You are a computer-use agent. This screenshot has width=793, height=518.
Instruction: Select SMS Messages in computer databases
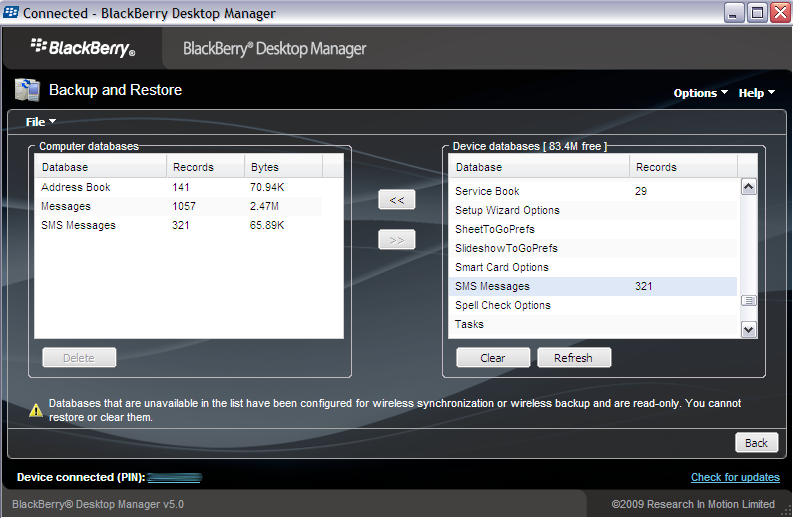click(178, 225)
